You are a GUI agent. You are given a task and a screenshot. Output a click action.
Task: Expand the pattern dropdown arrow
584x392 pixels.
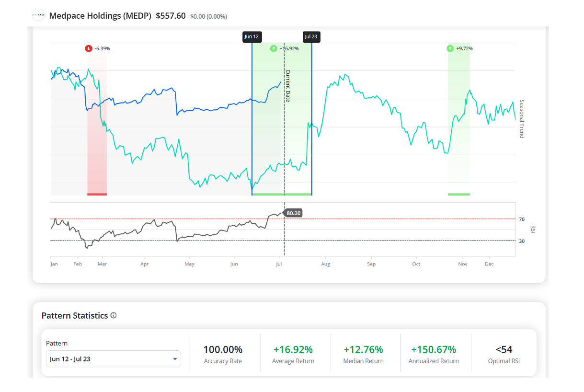[x=175, y=359]
